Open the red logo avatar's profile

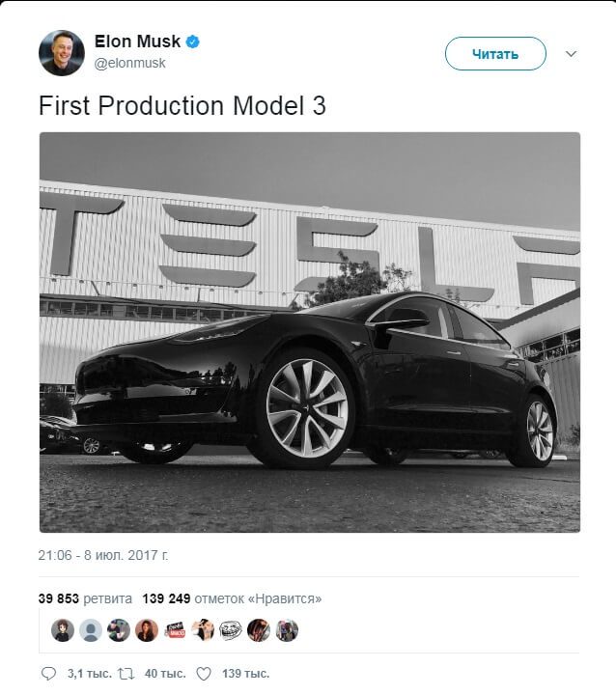[x=175, y=630]
